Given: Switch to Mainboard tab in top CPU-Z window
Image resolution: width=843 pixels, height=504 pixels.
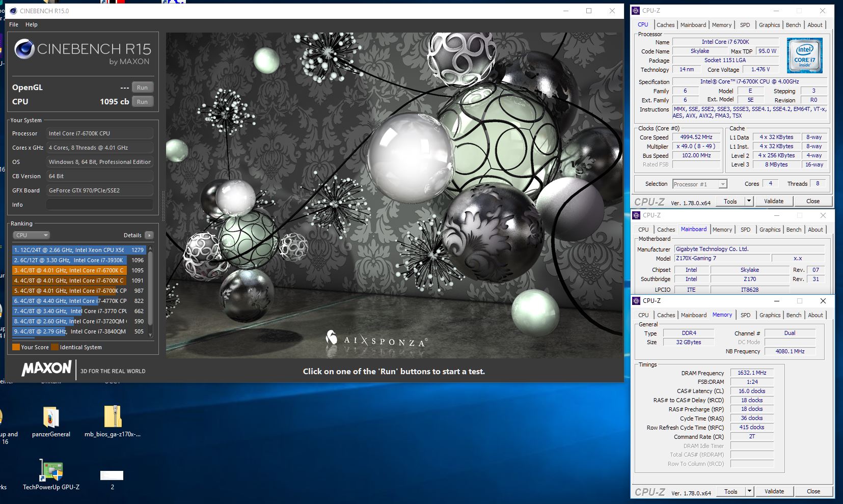Looking at the screenshot, I should click(x=693, y=25).
